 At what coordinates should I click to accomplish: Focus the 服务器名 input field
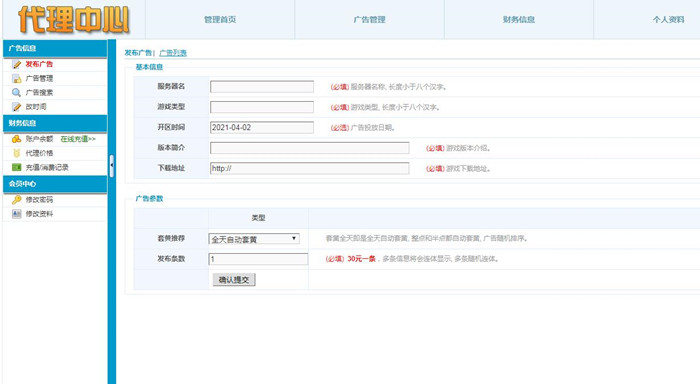[262, 87]
